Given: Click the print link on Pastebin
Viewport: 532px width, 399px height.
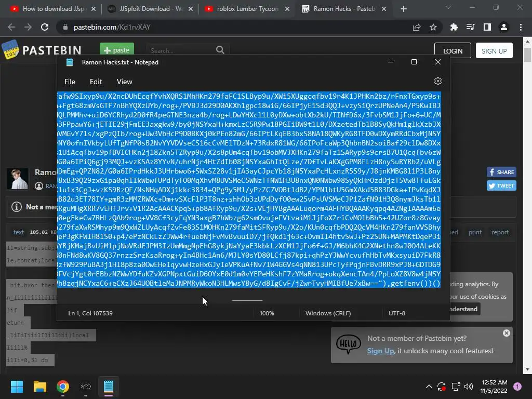Looking at the screenshot, I should tap(475, 232).
